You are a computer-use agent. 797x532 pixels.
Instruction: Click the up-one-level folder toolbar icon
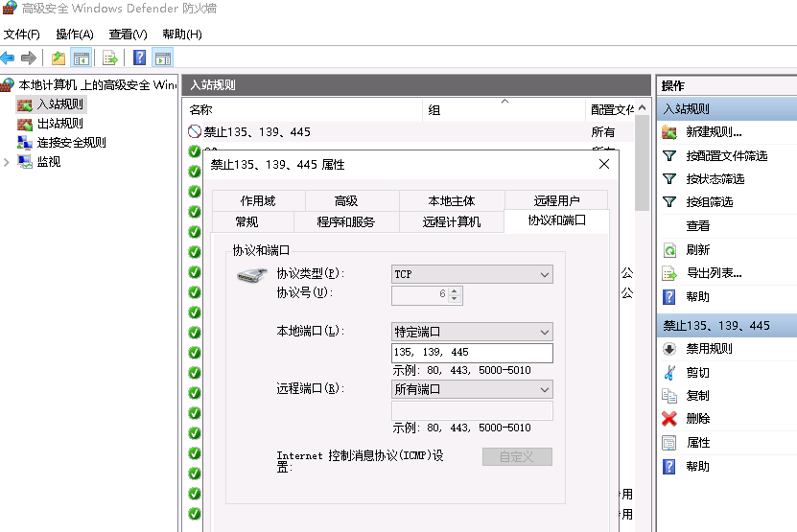[59, 58]
